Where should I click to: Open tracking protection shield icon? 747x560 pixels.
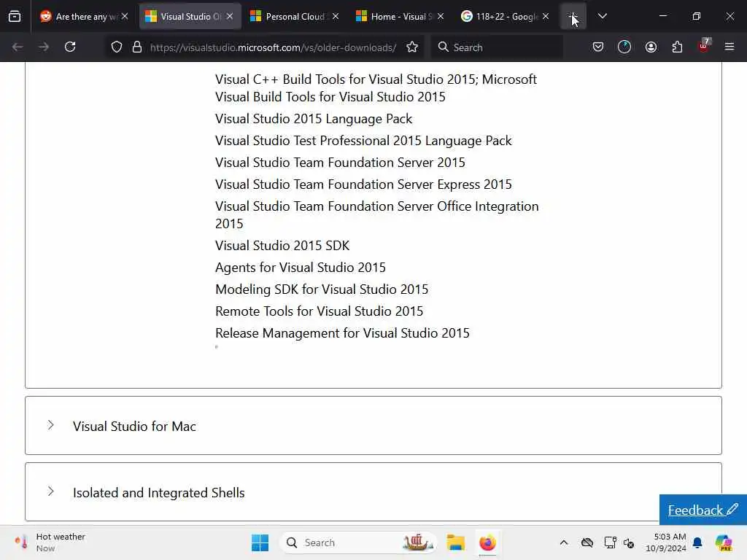click(x=117, y=47)
